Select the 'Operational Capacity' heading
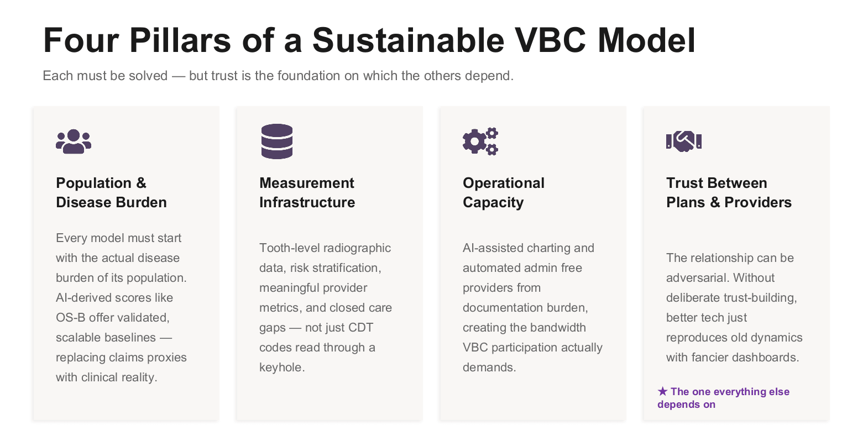 pyautogui.click(x=503, y=192)
